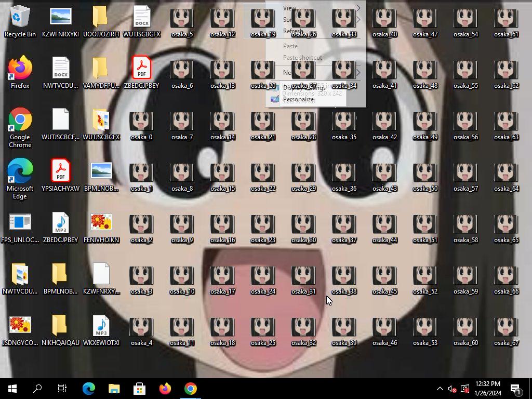Select the UOOJJOZIRH folder
The width and height of the screenshot is (532, 399).
101,21
